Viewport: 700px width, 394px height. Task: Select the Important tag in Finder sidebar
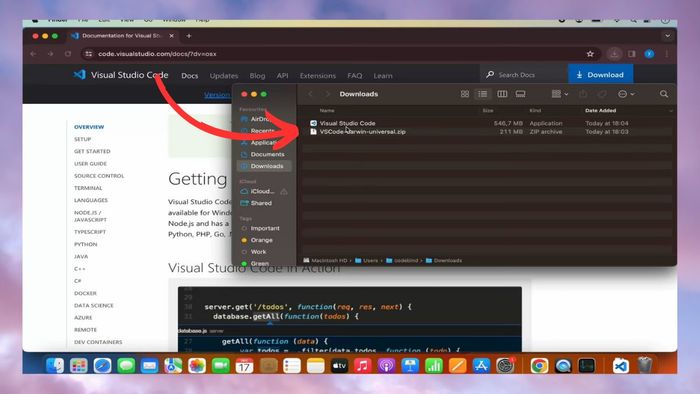point(265,228)
